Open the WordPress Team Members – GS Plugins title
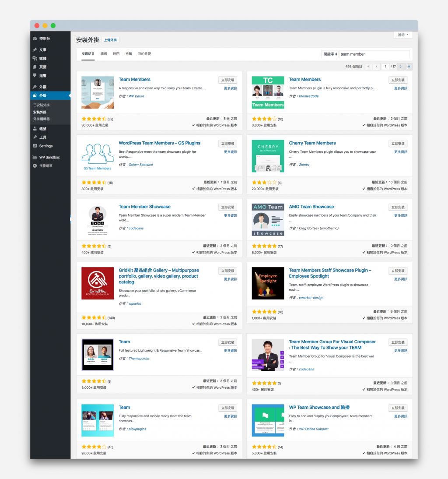 (x=160, y=143)
